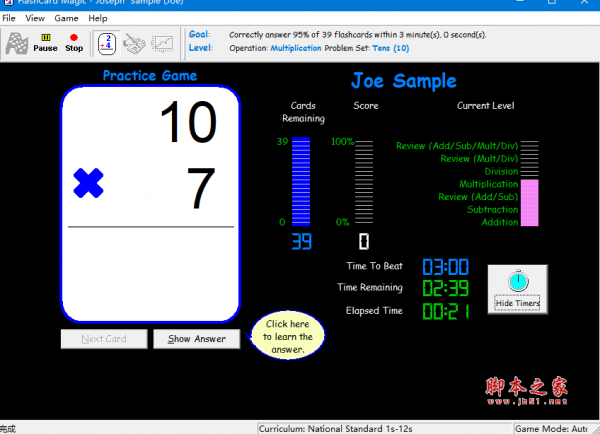Click the Tens (10) problem set text
Viewport: 600px width, 434px height.
coord(391,48)
